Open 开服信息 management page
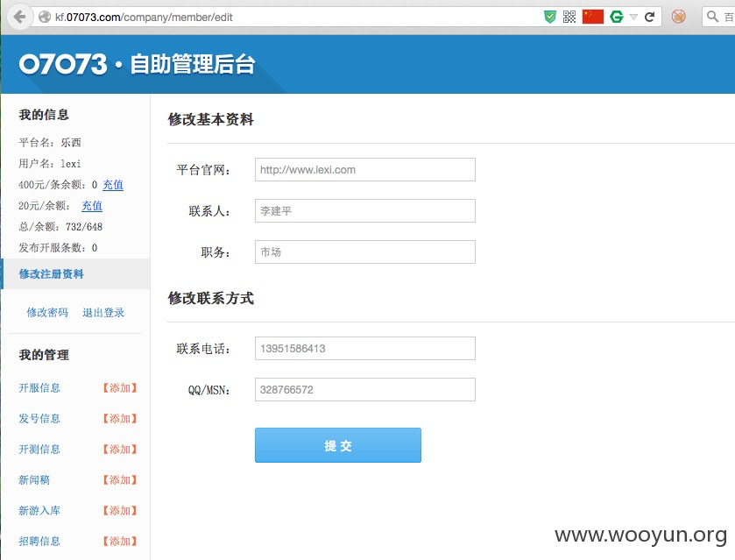The image size is (735, 560). [39, 388]
